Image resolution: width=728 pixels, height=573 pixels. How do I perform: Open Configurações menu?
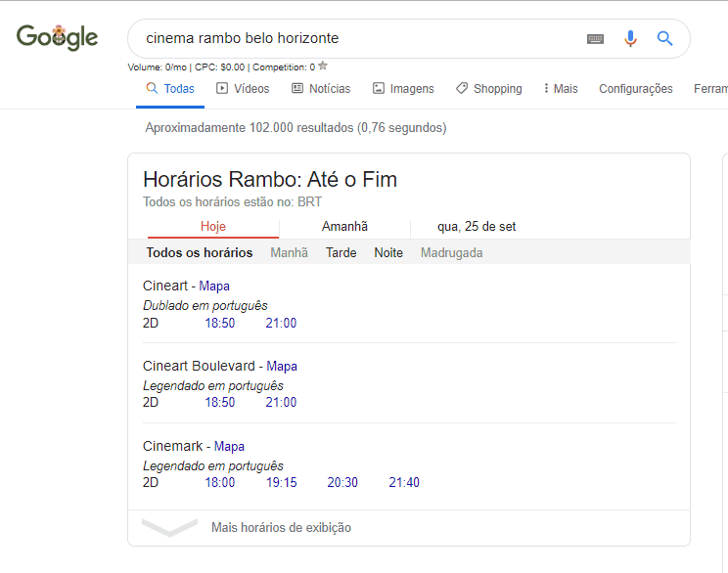coord(636,89)
